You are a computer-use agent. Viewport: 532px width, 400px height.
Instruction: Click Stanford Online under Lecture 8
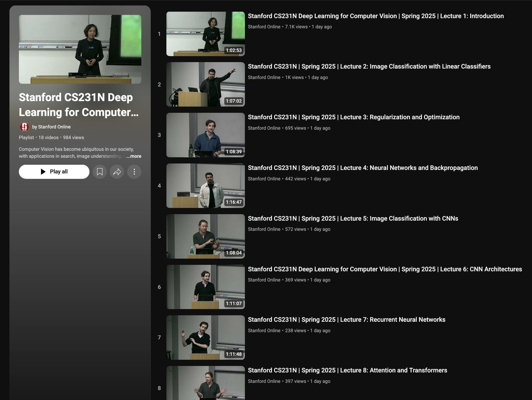pyautogui.click(x=264, y=381)
